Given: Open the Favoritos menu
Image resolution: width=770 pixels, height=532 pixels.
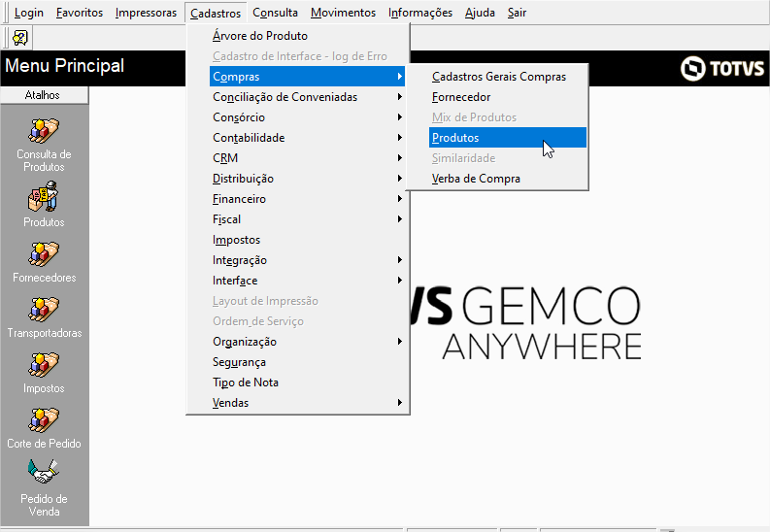Looking at the screenshot, I should click(80, 13).
